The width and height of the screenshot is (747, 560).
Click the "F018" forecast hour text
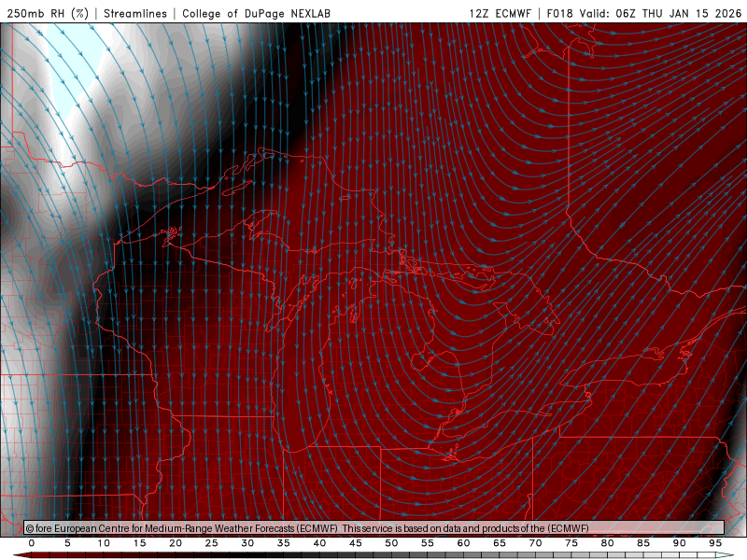tap(559, 13)
